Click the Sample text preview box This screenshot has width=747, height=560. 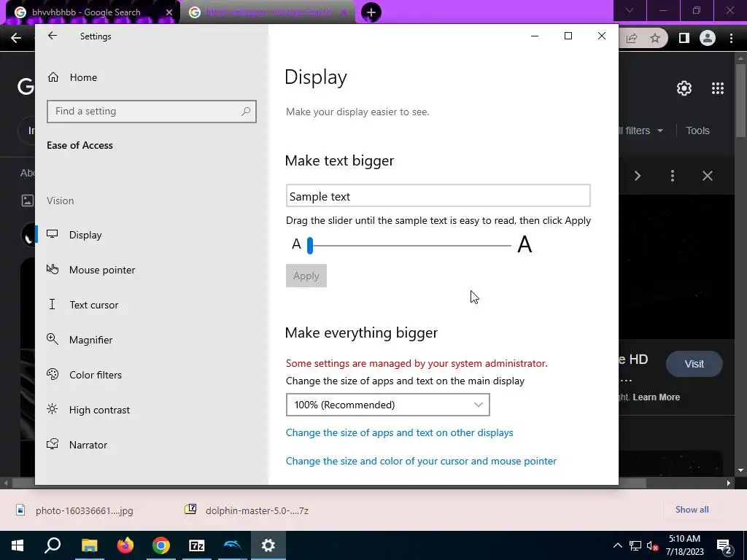[x=438, y=195]
